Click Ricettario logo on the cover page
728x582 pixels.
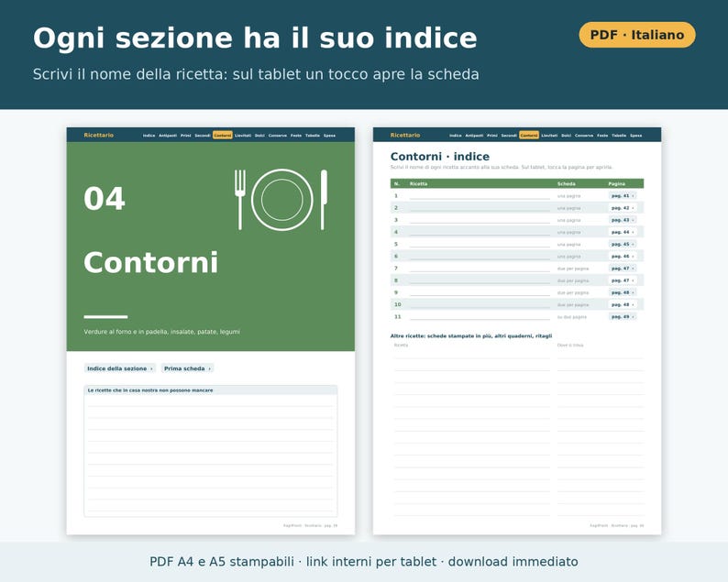pos(98,135)
